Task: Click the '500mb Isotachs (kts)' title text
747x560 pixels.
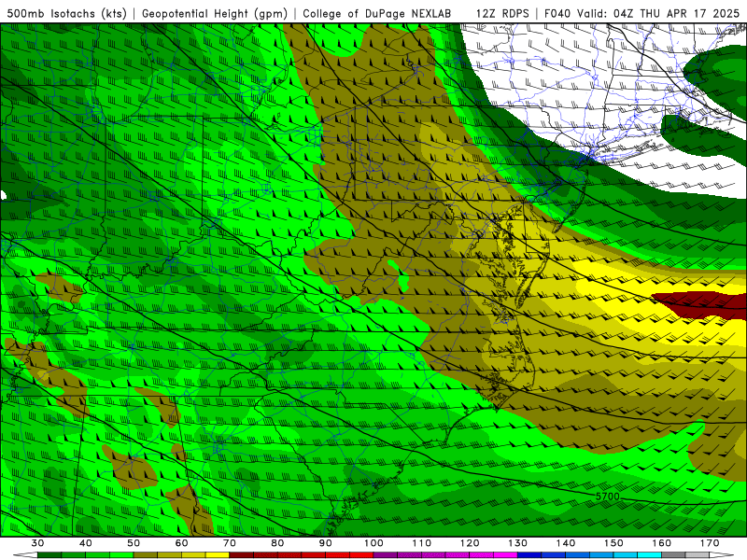Action: tap(66, 14)
